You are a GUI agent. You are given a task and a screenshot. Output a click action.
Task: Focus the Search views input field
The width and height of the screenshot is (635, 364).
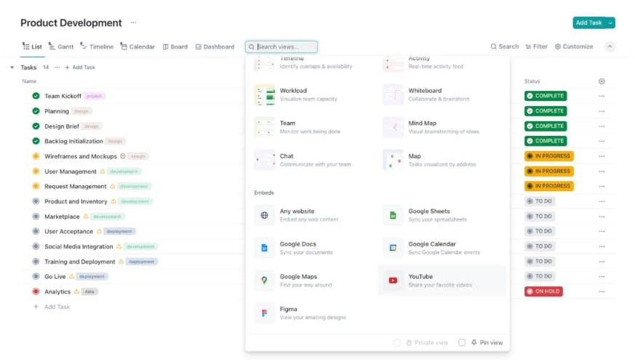tap(281, 47)
